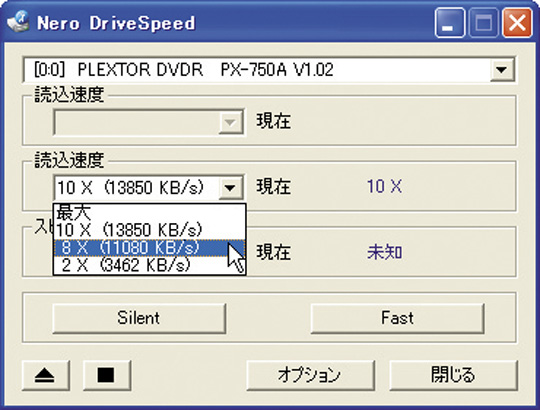540x410 pixels.
Task: Collapse the 10 X speed dropdown arrow
Action: pyautogui.click(x=230, y=188)
